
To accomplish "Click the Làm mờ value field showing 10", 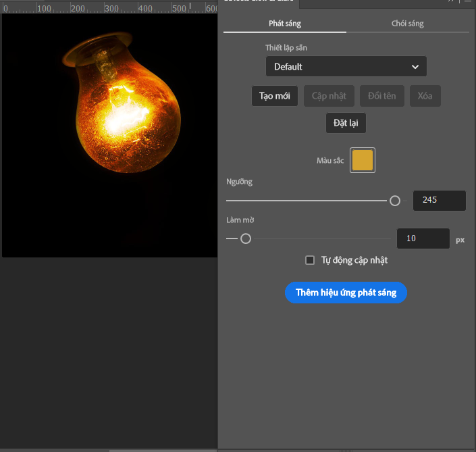I will [x=423, y=238].
